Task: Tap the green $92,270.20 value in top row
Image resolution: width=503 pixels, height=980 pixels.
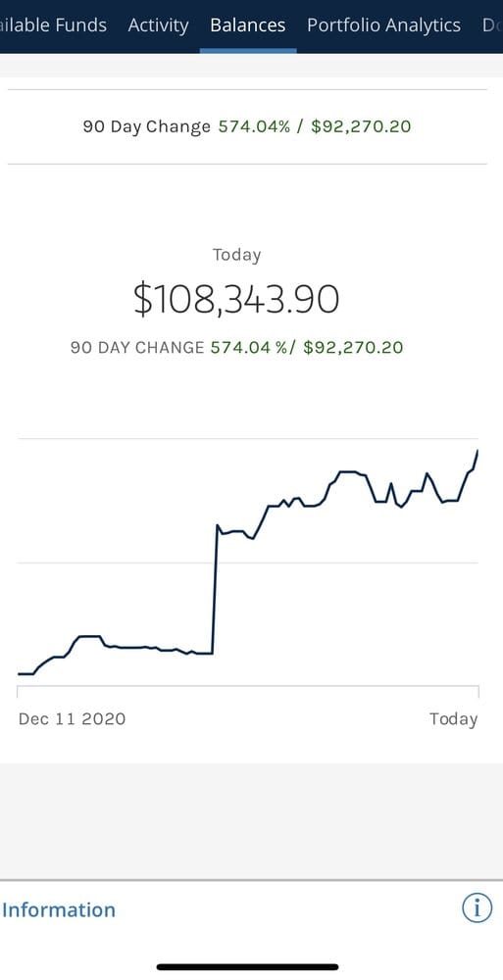Action: point(361,126)
